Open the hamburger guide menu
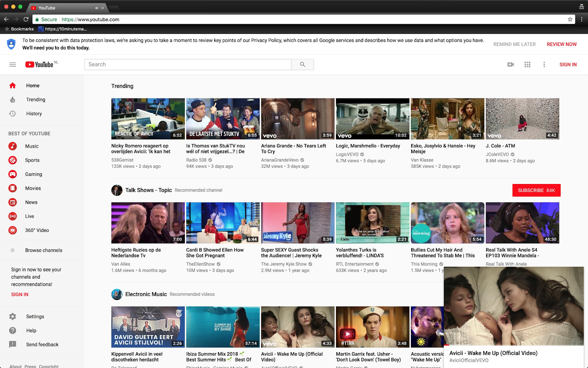Viewport: 588px width, 368px height. pyautogui.click(x=12, y=64)
